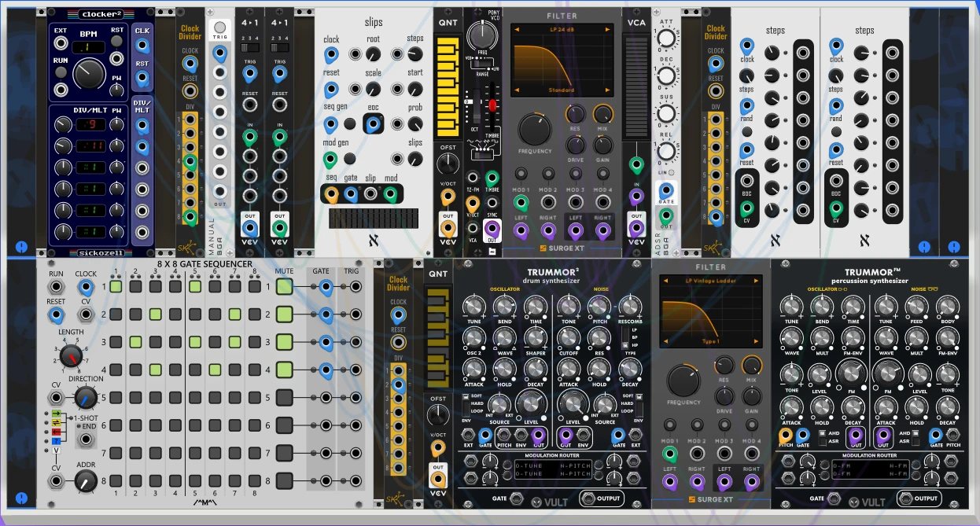Click the RST button on Clocker2

pos(117,42)
